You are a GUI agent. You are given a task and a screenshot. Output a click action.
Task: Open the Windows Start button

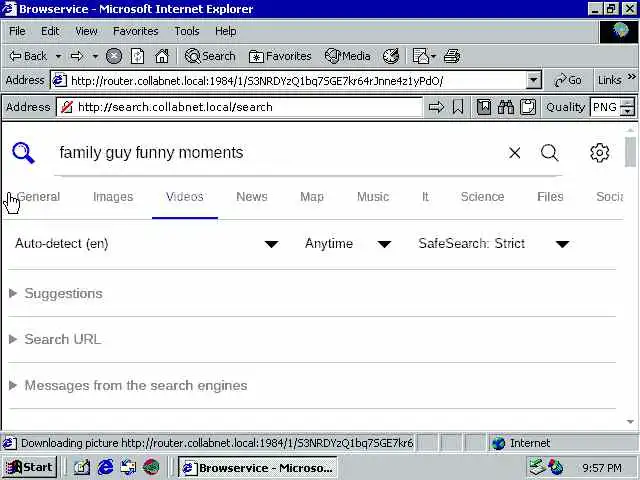(30, 467)
